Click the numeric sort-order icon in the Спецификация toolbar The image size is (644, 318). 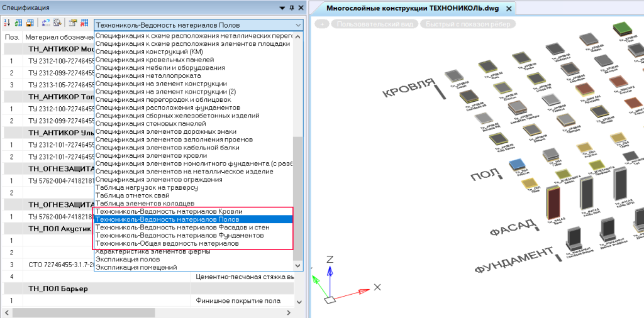pos(7,23)
